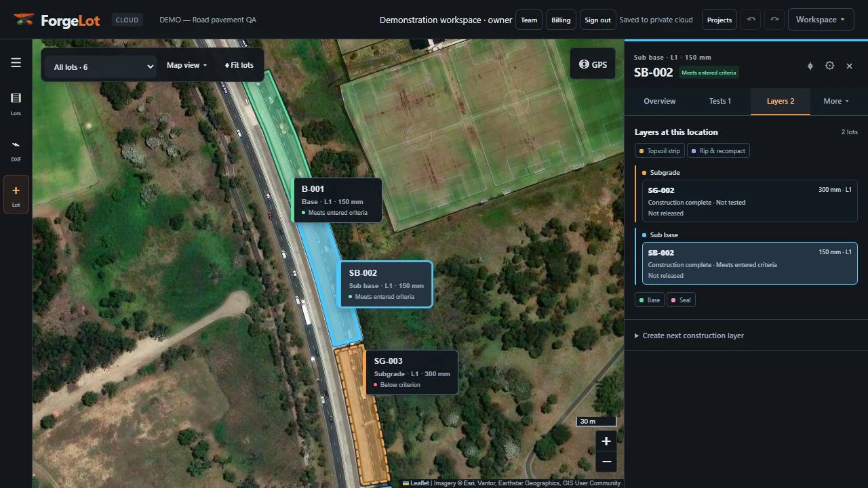Switch to the Overview tab

(660, 101)
